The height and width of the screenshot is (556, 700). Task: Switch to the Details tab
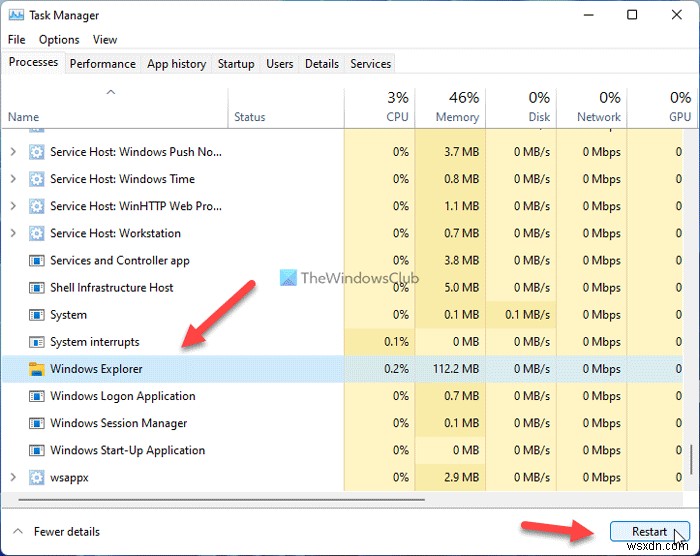click(321, 64)
